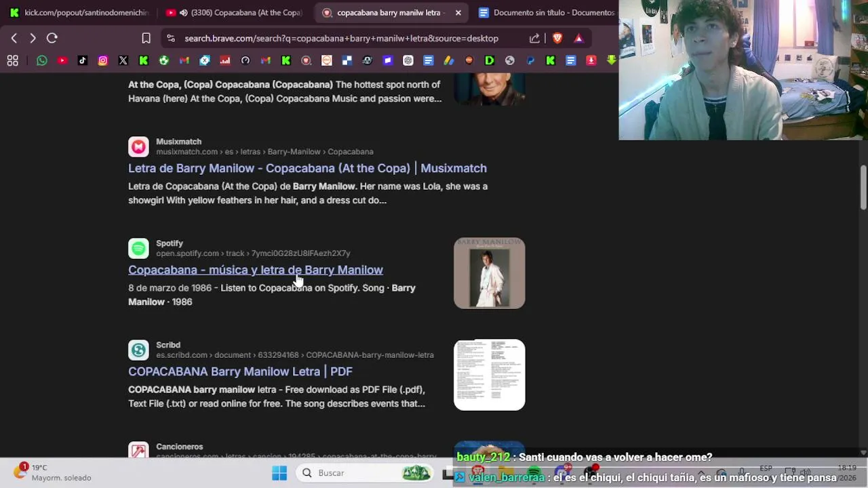
Task: Open the Barry Manilow album cover thumbnail
Action: click(489, 273)
